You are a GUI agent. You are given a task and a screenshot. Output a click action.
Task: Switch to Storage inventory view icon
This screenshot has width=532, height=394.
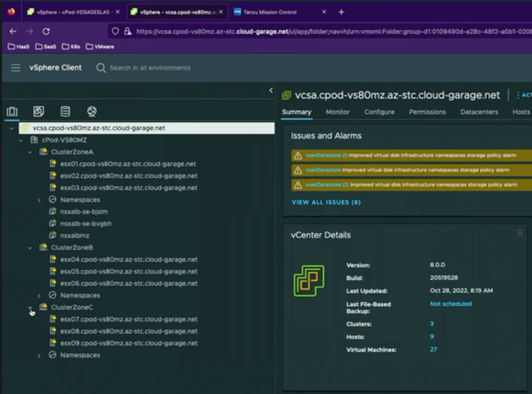click(65, 111)
